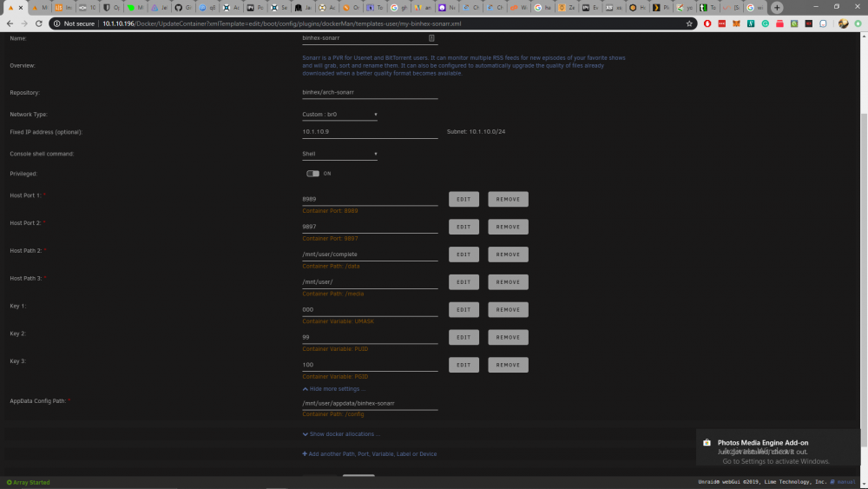The image size is (868, 489).
Task: Bookmark this page with the star icon
Action: 689,23
